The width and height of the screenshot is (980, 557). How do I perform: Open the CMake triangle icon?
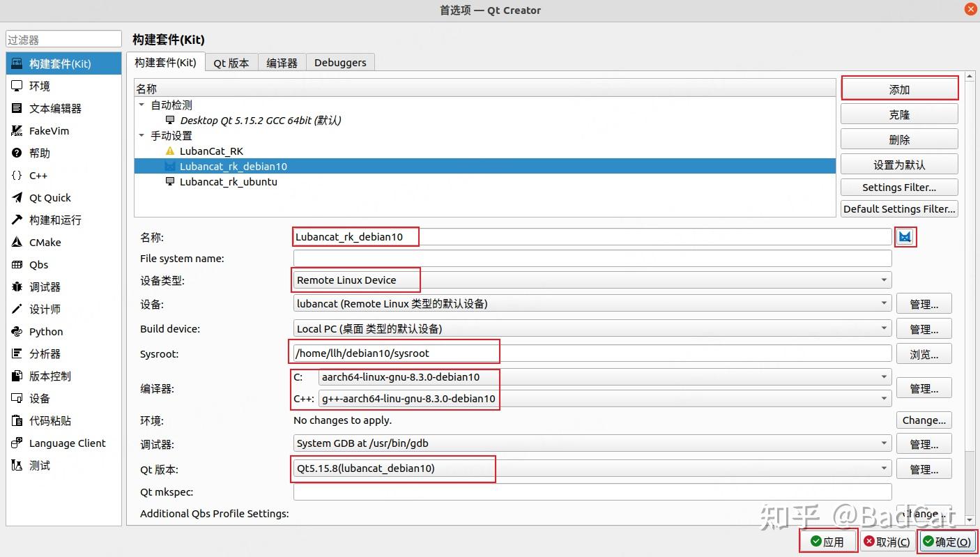[x=17, y=242]
